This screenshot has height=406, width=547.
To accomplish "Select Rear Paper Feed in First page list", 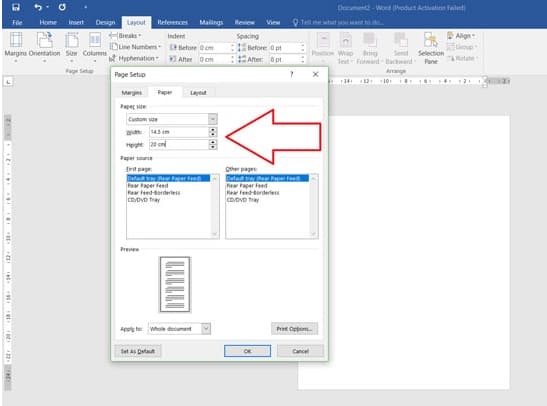I will [148, 186].
